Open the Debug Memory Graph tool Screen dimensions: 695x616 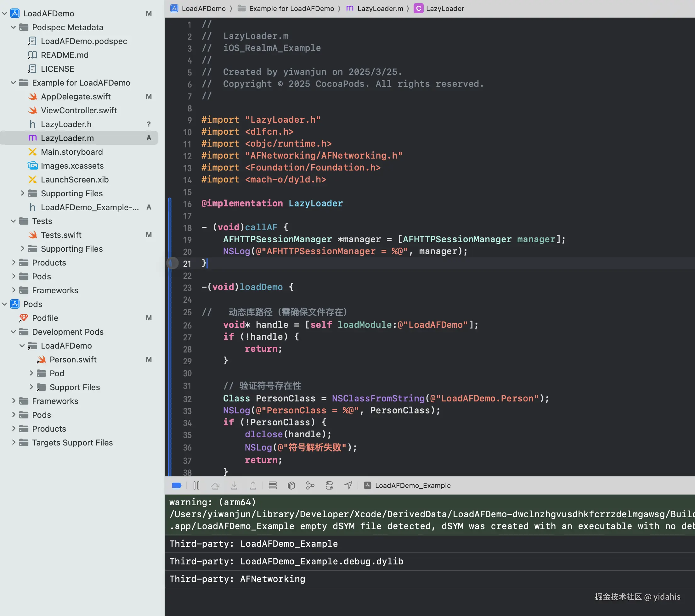(x=310, y=485)
